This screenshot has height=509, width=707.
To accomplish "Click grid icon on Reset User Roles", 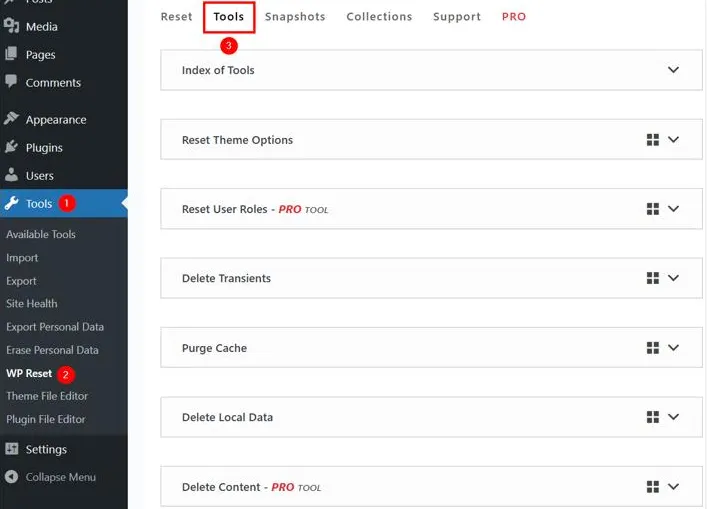I will coord(652,209).
